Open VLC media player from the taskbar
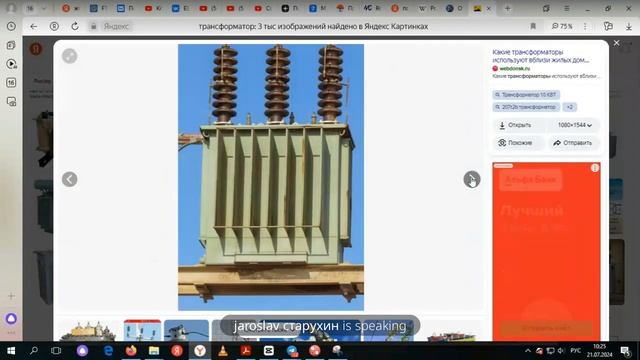The width and height of the screenshot is (640, 360). point(223,351)
